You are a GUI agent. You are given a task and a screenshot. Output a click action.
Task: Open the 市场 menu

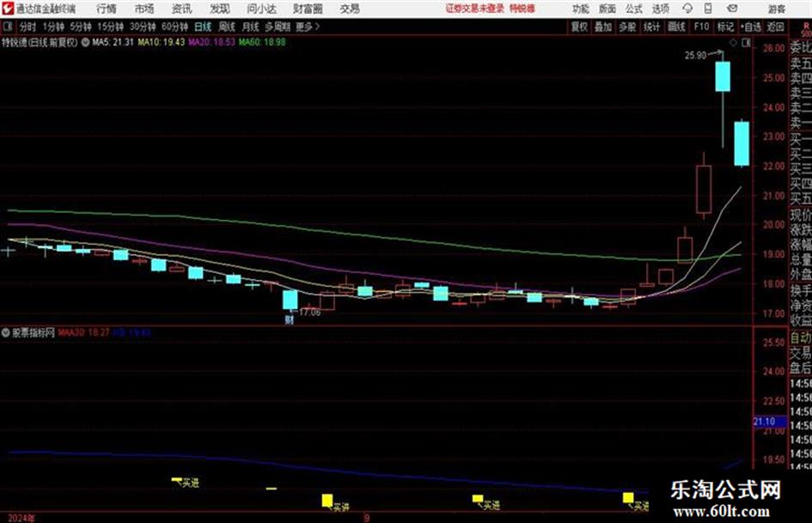pyautogui.click(x=144, y=9)
